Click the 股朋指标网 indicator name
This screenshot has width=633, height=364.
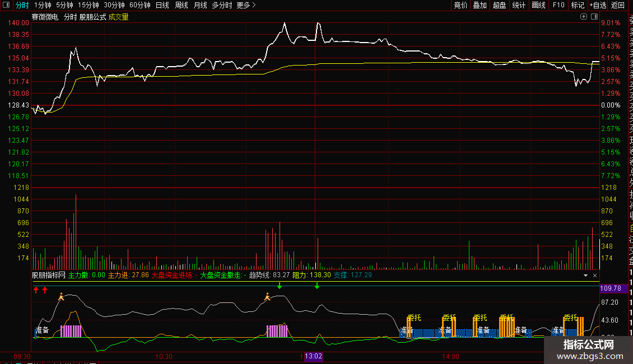48,275
